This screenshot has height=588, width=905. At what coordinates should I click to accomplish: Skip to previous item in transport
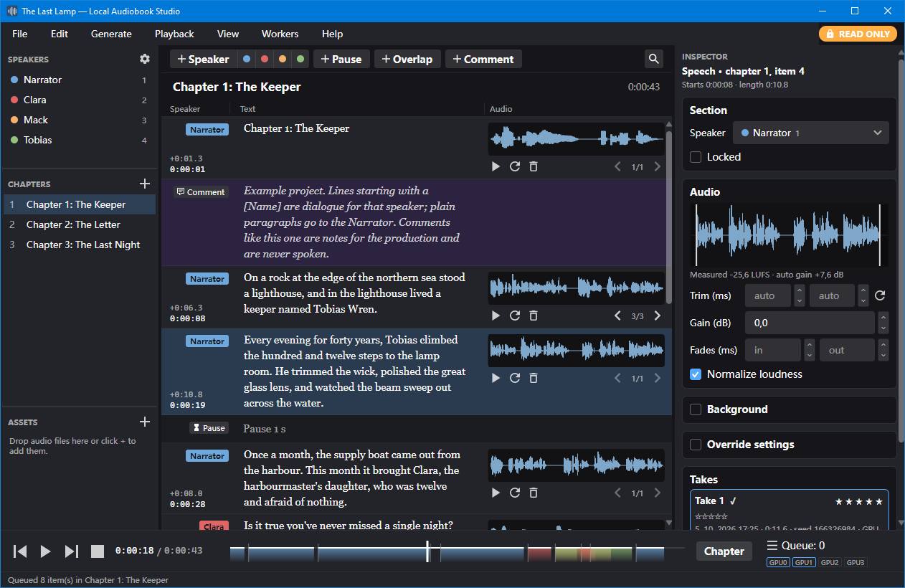tap(20, 551)
